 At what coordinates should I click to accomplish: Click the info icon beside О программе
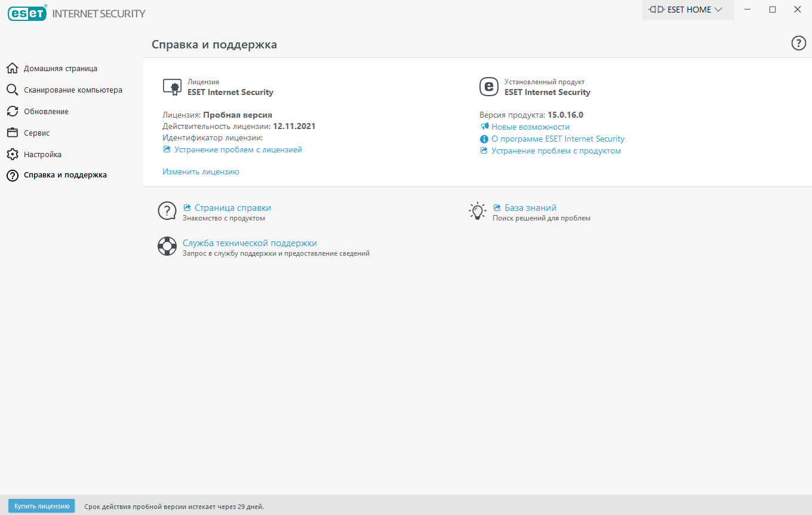click(484, 139)
